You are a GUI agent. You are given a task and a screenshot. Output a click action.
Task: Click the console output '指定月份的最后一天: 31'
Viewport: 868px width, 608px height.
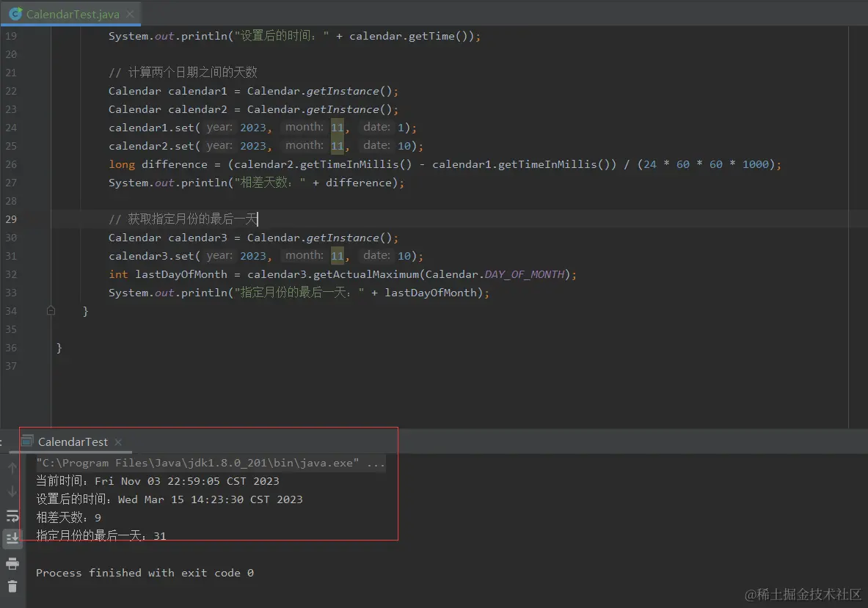click(101, 535)
